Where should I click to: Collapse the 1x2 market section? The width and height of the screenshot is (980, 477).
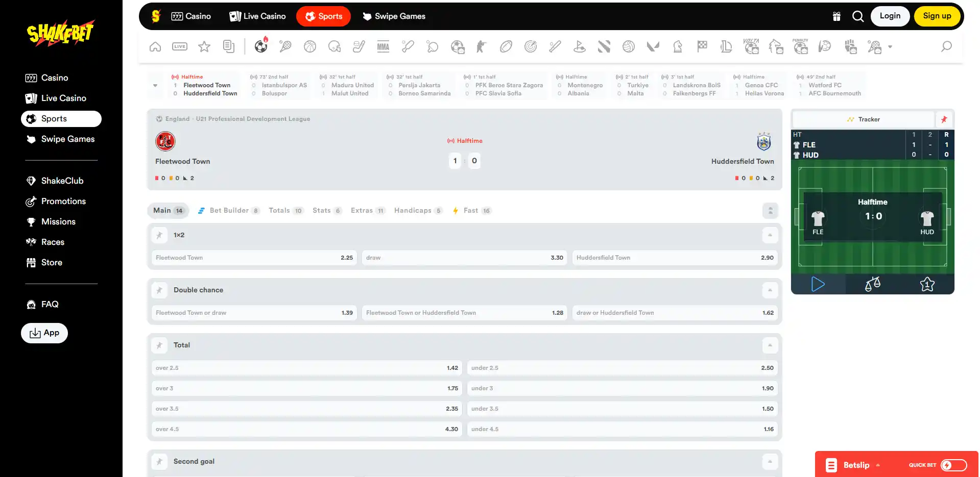pos(770,235)
